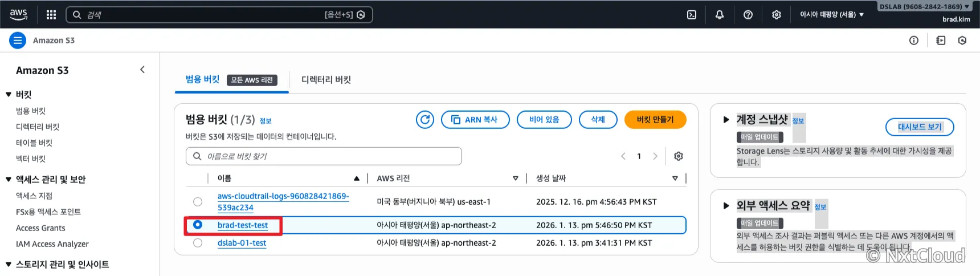Go to the previous page of buckets
The width and height of the screenshot is (980, 276).
623,156
